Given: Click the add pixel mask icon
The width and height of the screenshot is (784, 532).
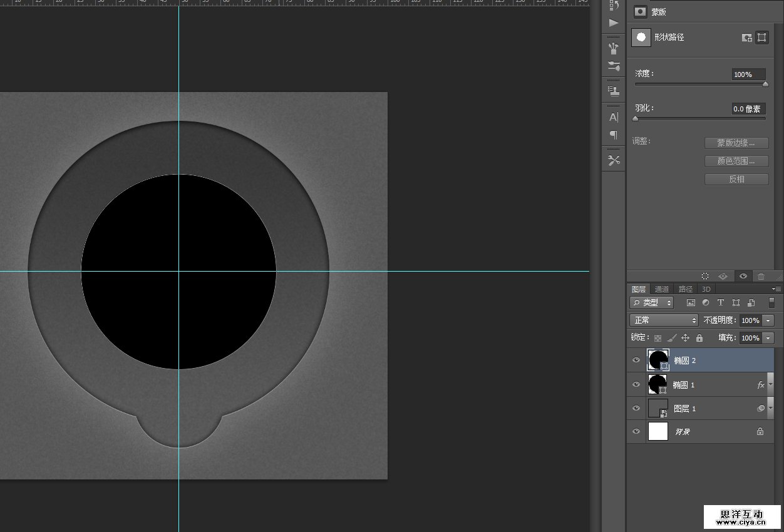Looking at the screenshot, I should coord(746,38).
